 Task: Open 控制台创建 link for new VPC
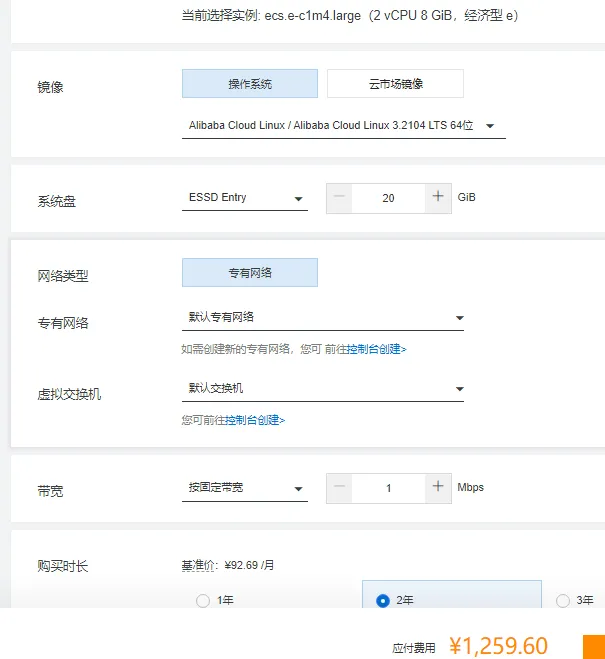(376, 349)
